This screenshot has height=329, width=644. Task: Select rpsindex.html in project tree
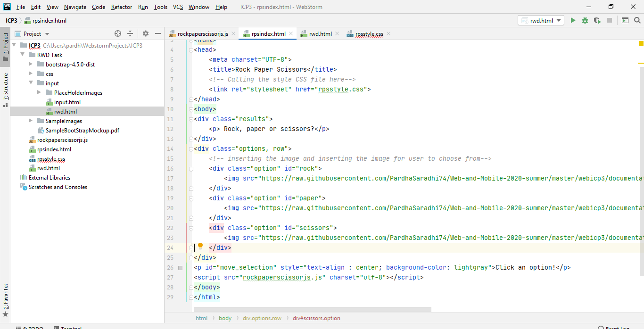pos(54,149)
